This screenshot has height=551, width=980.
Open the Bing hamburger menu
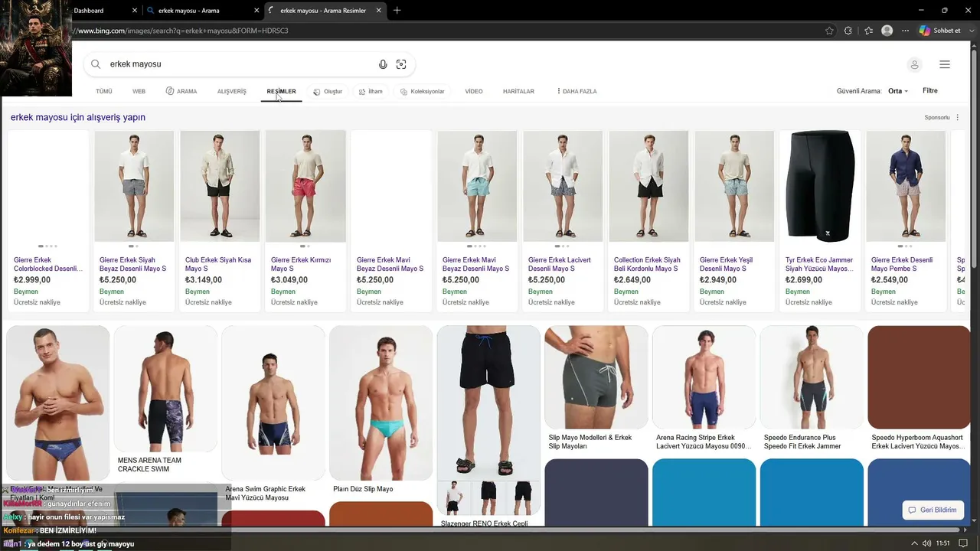[945, 64]
